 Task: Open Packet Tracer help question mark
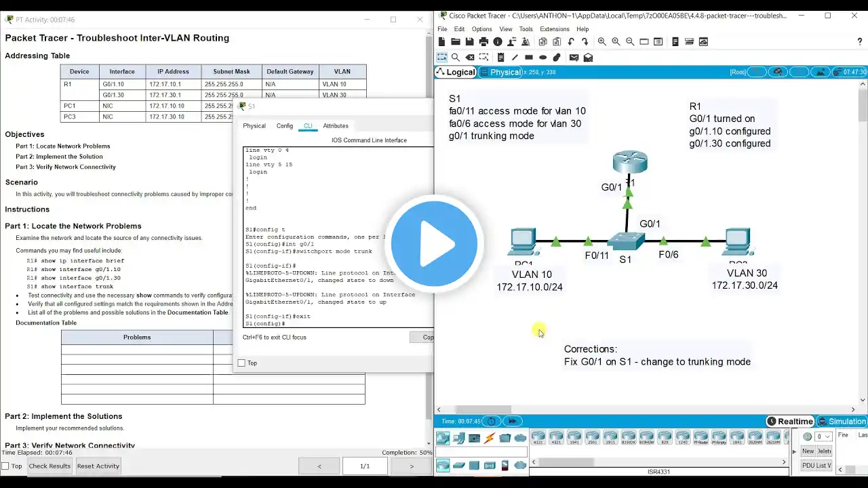click(860, 42)
